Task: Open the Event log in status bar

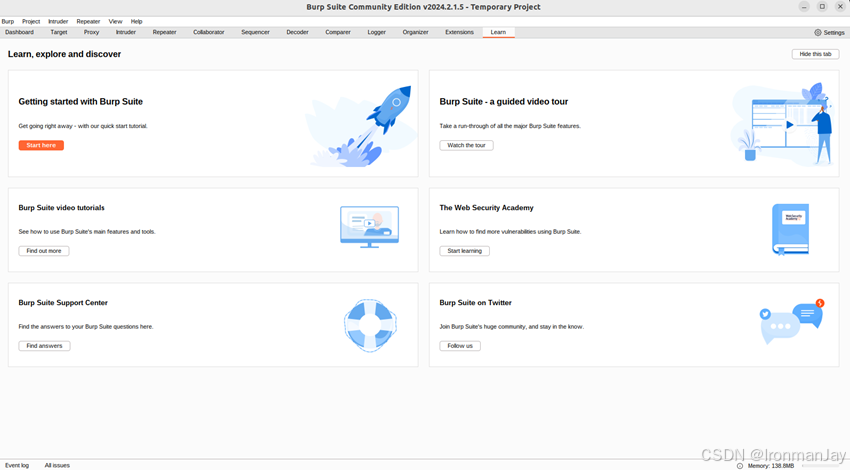Action: 17,465
